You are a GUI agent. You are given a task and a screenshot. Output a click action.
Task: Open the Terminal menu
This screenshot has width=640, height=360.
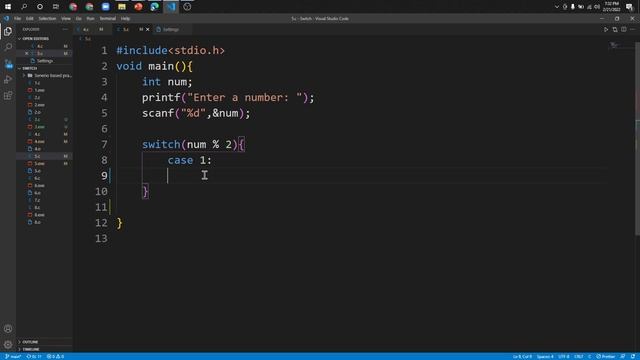pos(108,18)
